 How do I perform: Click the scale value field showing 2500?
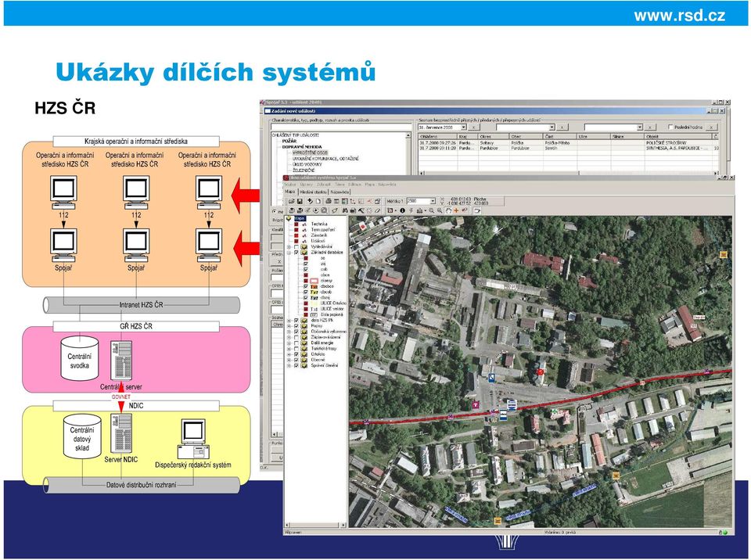click(x=418, y=201)
